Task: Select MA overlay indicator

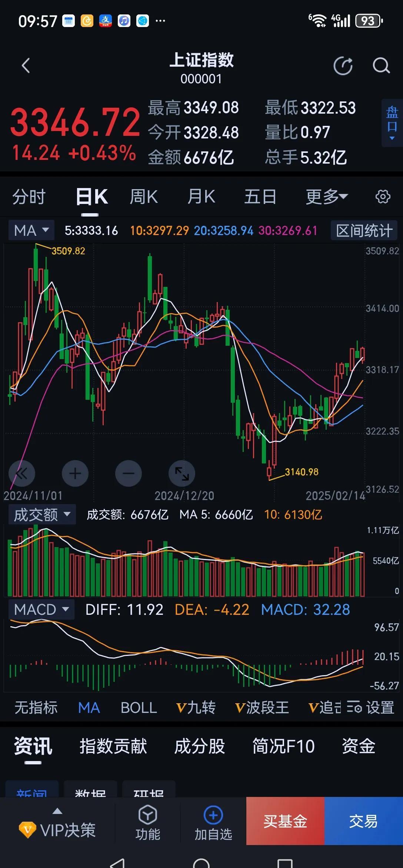Action: 89,707
